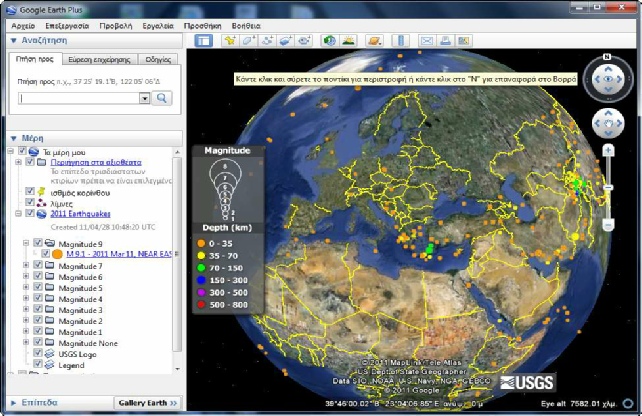Open the Αρχείο menu
Image resolution: width=642 pixels, height=416 pixels.
[23, 26]
